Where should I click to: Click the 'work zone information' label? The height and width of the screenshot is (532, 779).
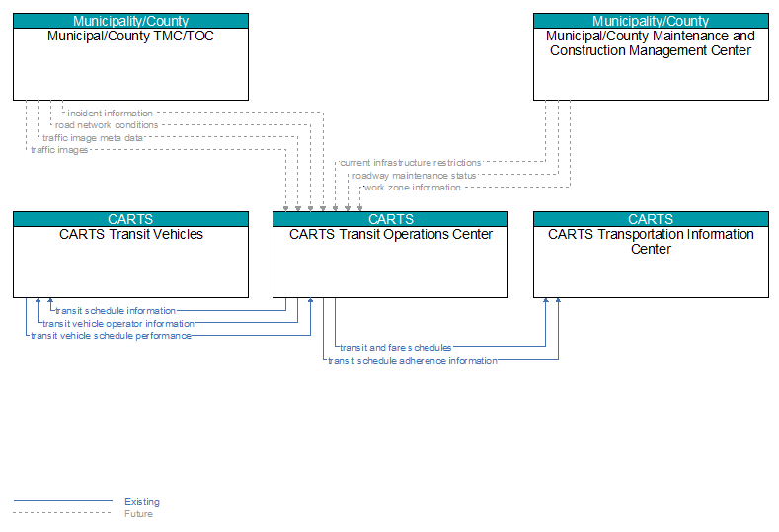413,188
